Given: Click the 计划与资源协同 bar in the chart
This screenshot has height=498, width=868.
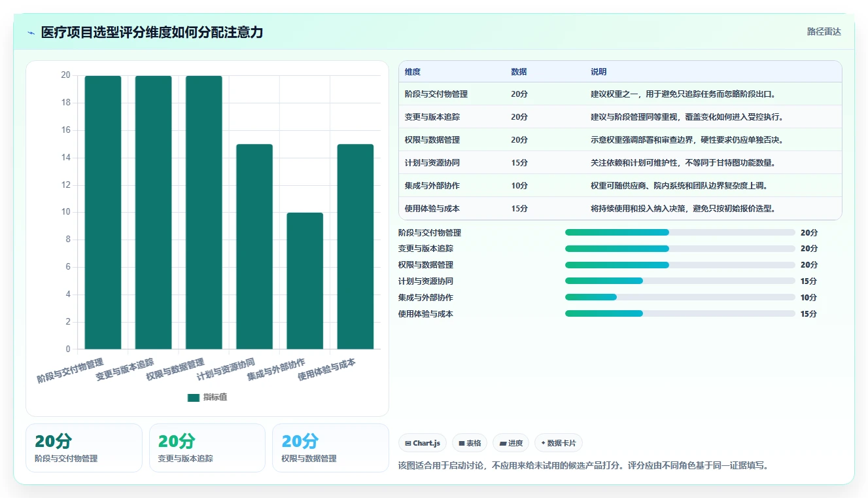Looking at the screenshot, I should pos(254,247).
